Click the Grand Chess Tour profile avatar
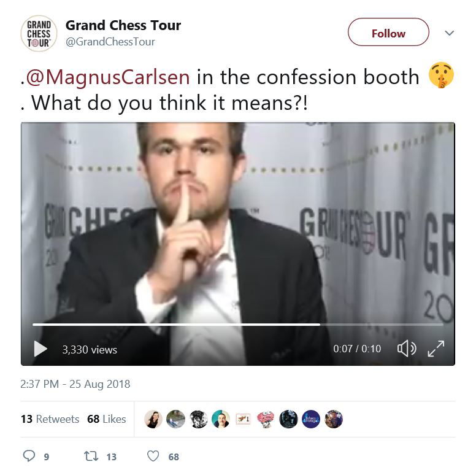This screenshot has width=476, height=475. pos(39,33)
